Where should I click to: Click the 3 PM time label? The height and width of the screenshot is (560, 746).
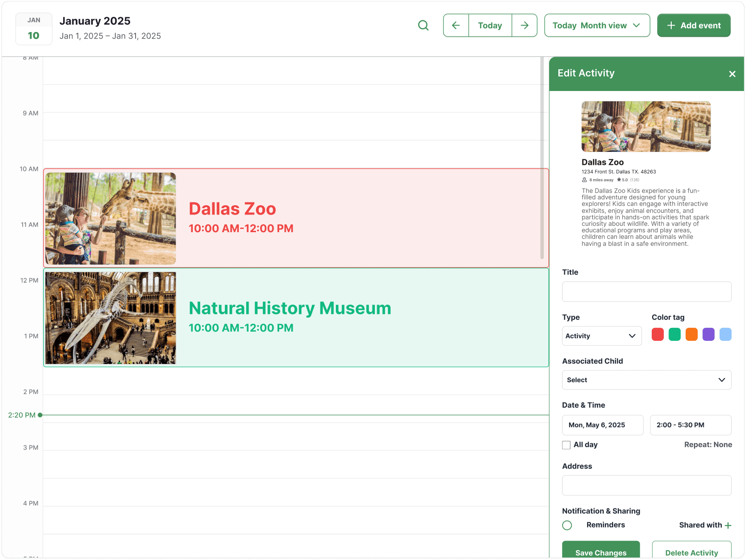coord(31,448)
